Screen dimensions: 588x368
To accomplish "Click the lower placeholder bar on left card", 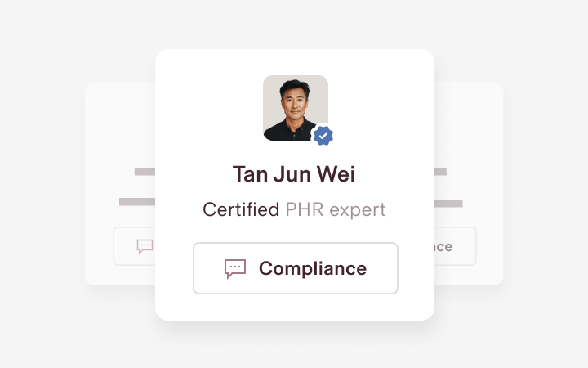I will pyautogui.click(x=137, y=202).
